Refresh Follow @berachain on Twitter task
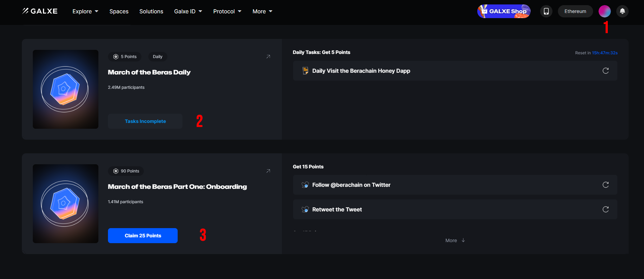Image resolution: width=644 pixels, height=279 pixels. 606,185
